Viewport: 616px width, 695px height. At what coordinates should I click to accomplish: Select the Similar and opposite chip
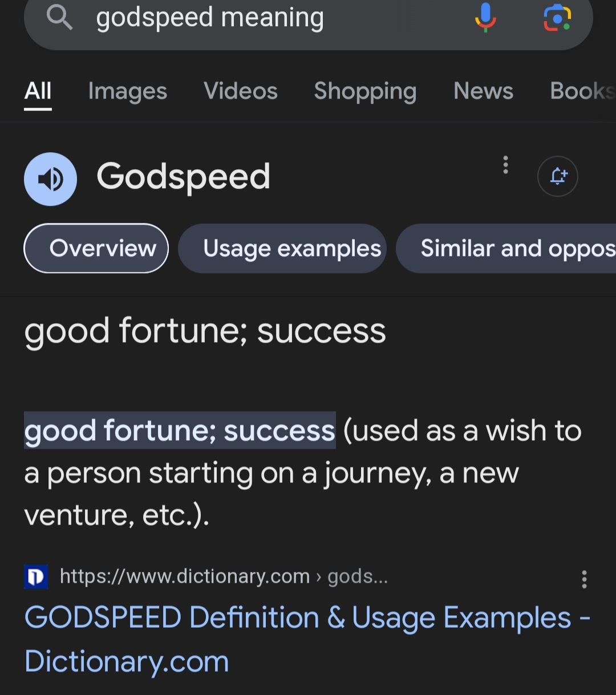(506, 248)
